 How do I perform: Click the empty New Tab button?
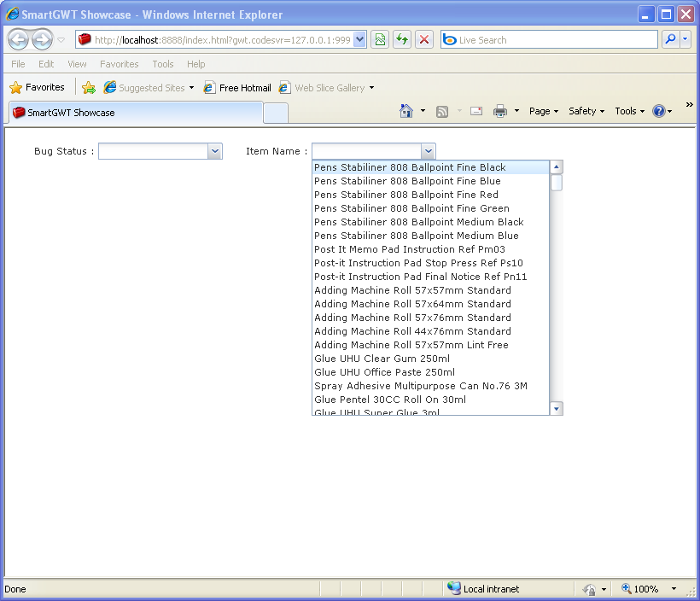[276, 113]
